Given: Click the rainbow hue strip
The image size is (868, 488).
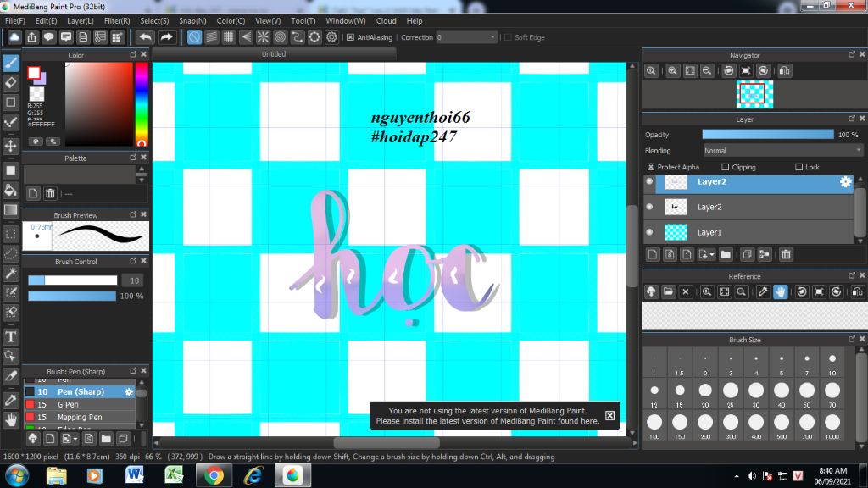Looking at the screenshot, I should (x=142, y=104).
